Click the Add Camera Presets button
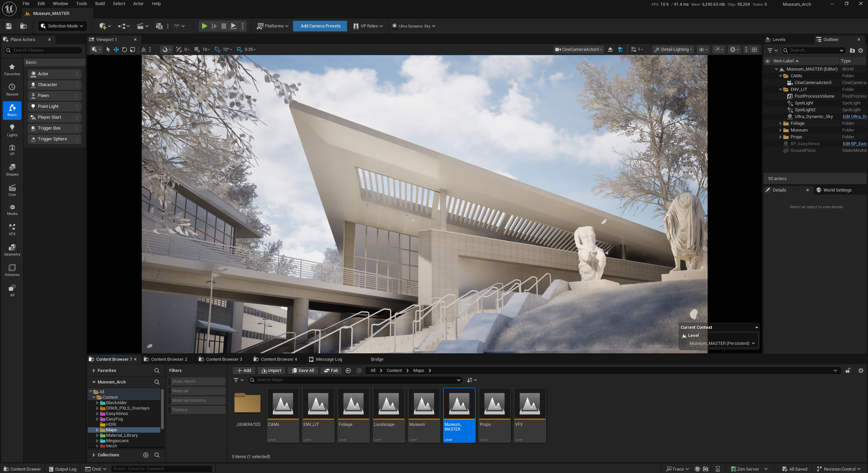The width and height of the screenshot is (868, 473). click(x=320, y=26)
